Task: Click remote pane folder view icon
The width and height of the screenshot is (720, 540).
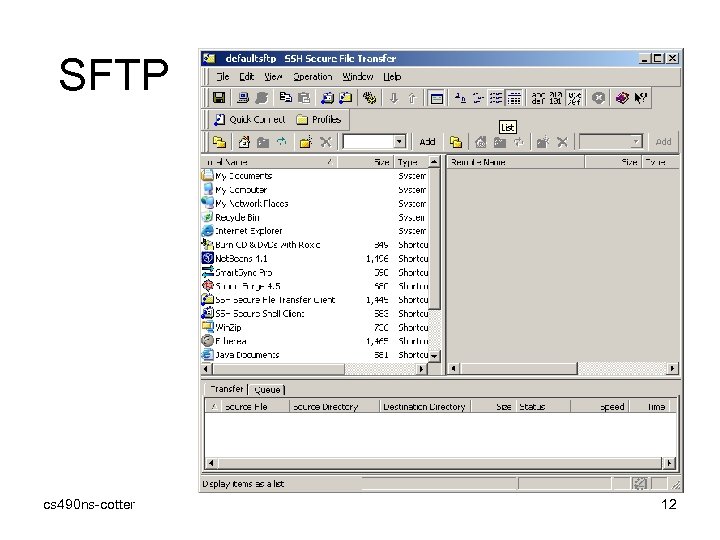Action: (456, 142)
